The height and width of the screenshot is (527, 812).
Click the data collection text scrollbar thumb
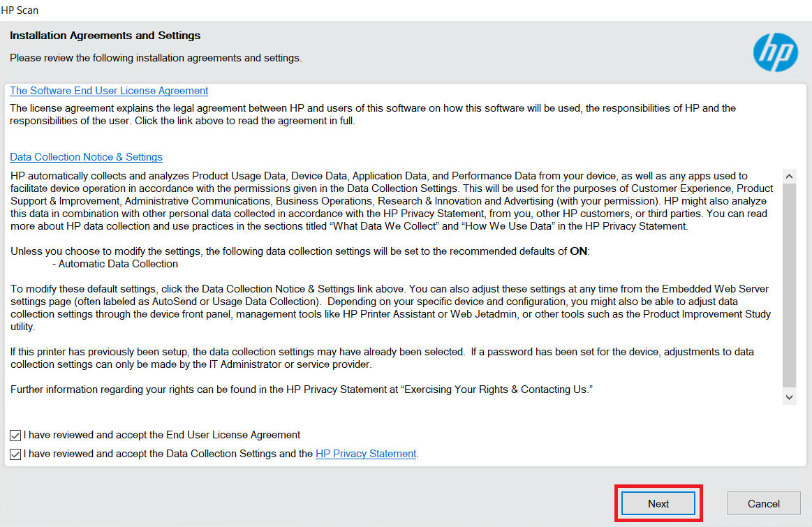coord(789,285)
